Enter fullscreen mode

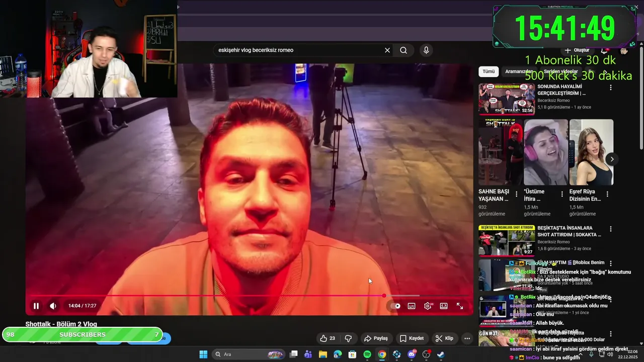(x=460, y=306)
